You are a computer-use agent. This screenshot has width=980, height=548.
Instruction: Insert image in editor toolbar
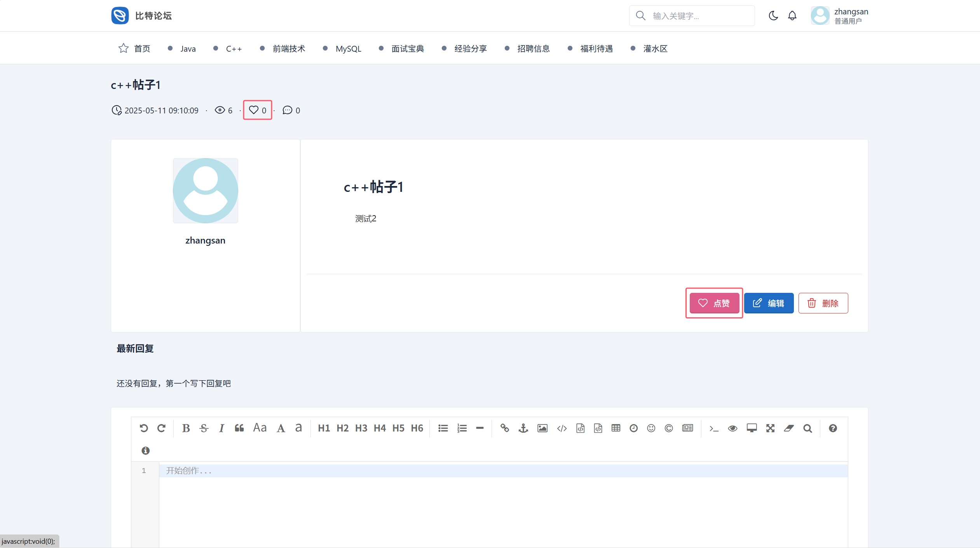coord(542,428)
